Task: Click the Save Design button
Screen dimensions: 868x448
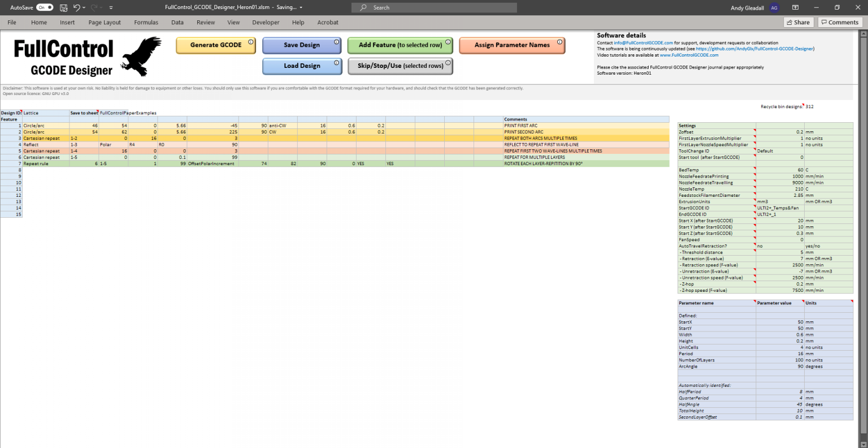Action: coord(301,45)
